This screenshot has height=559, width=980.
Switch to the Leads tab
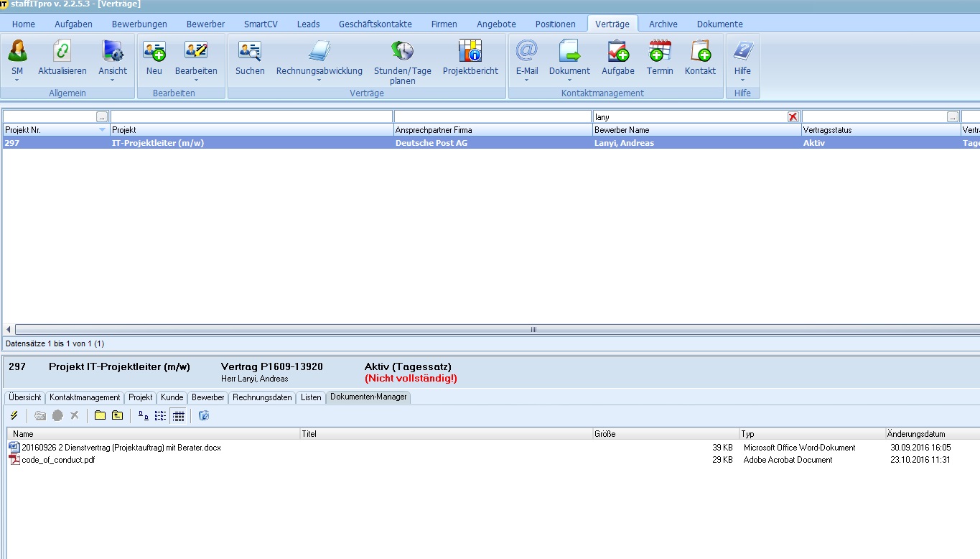pyautogui.click(x=309, y=24)
